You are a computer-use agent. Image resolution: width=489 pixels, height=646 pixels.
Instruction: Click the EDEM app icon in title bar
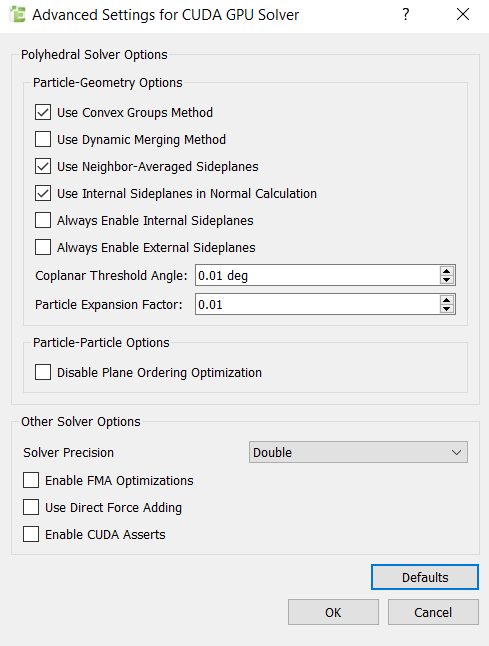tap(17, 15)
